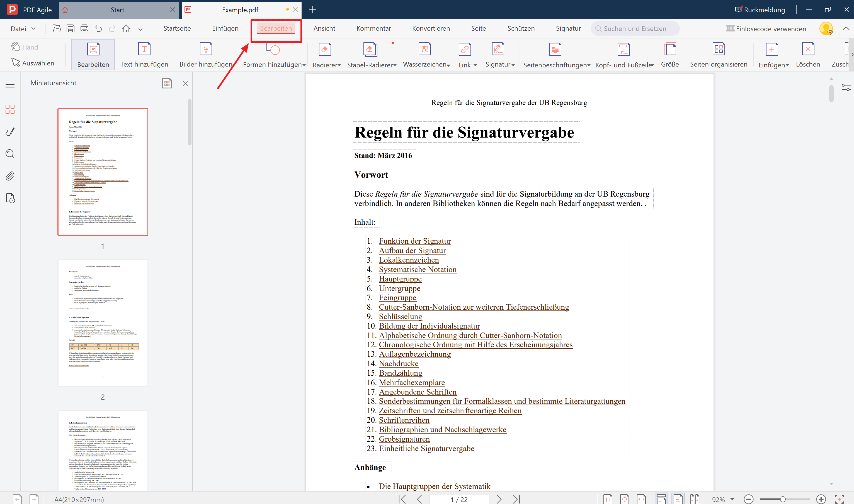Open Seiten organisieren
Screen dimensions: 854x504
[718, 55]
